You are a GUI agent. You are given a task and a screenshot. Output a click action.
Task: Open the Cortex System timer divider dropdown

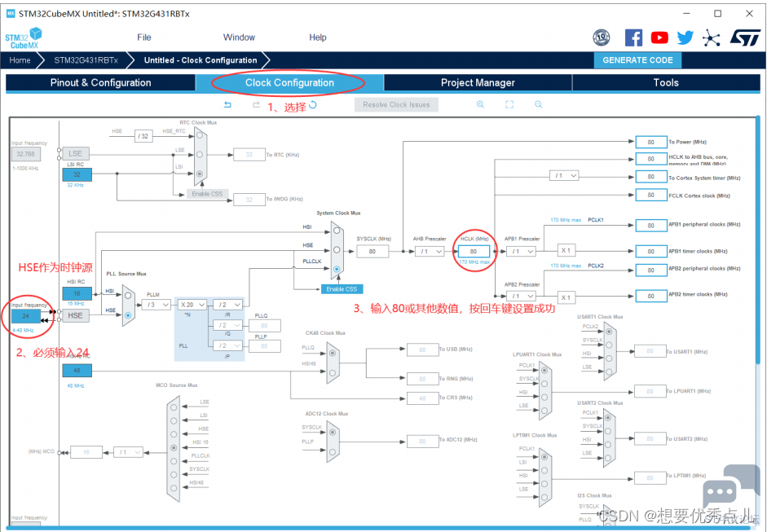(x=564, y=175)
